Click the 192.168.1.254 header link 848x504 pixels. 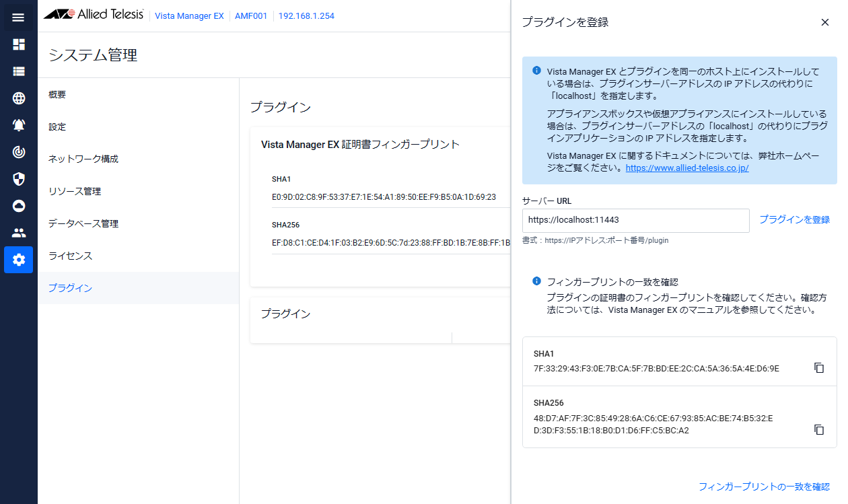306,15
